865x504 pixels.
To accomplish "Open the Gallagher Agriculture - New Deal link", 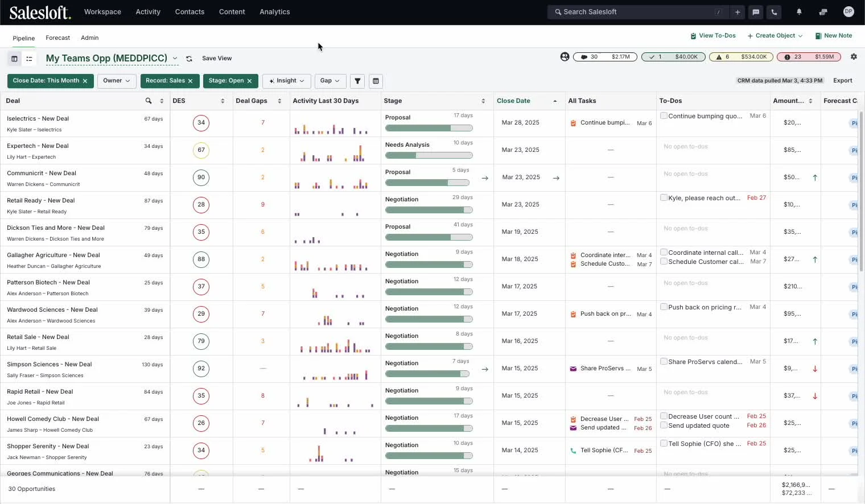I will tap(53, 255).
